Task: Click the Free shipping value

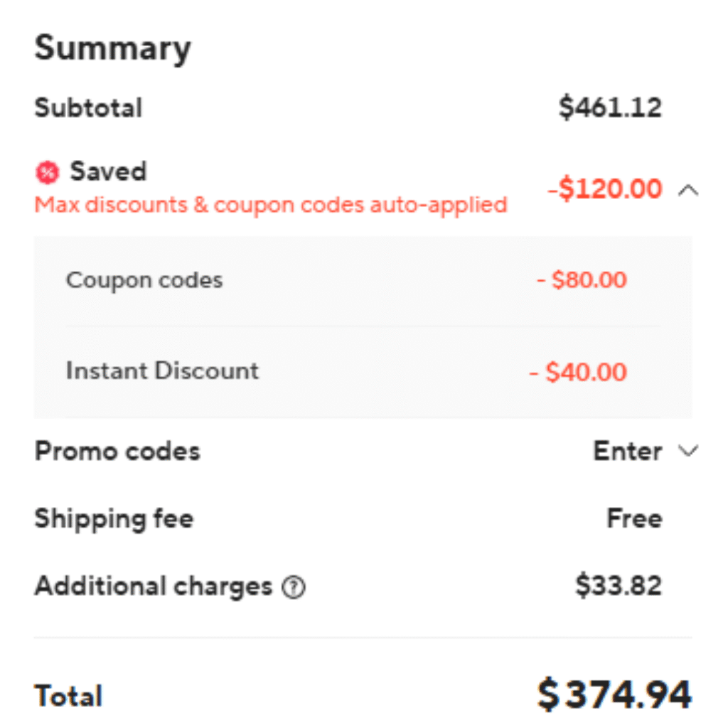Action: [634, 518]
